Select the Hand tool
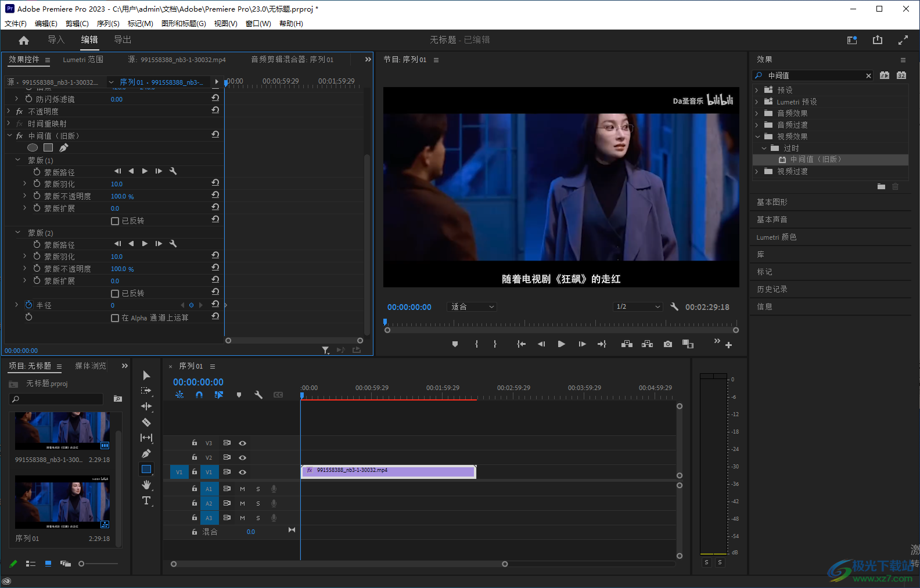 click(x=146, y=485)
